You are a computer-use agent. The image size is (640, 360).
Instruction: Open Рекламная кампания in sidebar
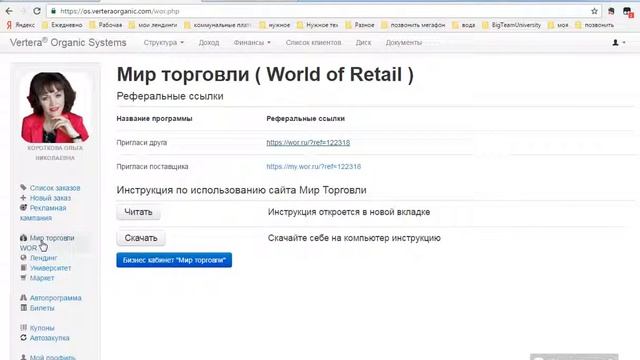tap(43, 213)
